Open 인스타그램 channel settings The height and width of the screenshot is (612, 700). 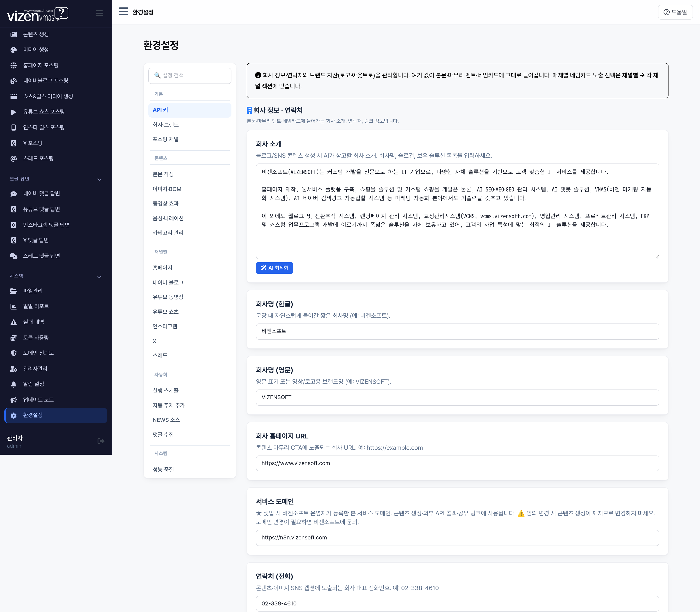(190, 326)
